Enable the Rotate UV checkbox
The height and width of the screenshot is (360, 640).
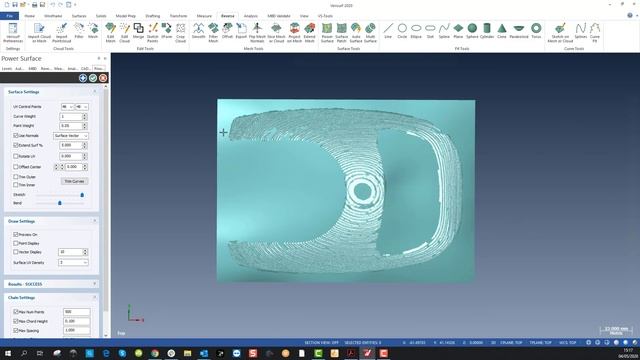16,156
